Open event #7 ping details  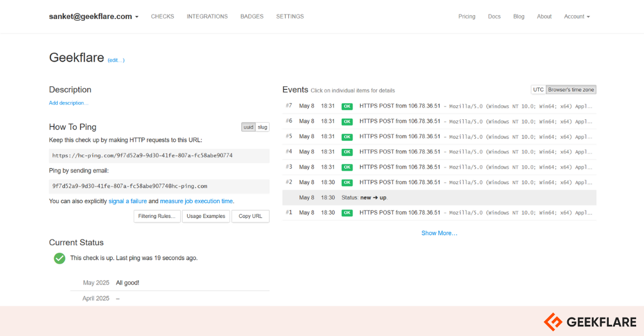click(439, 106)
